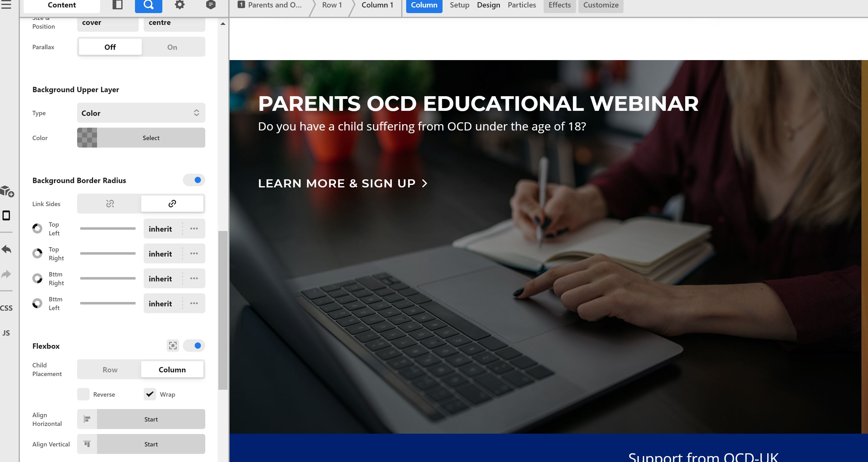Click the upper layer color swatch

coord(87,138)
